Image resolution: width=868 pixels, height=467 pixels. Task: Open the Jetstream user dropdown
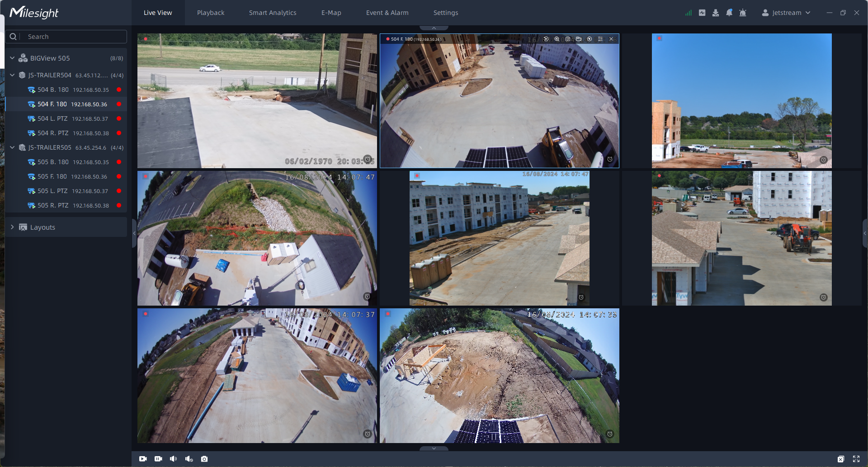(786, 13)
